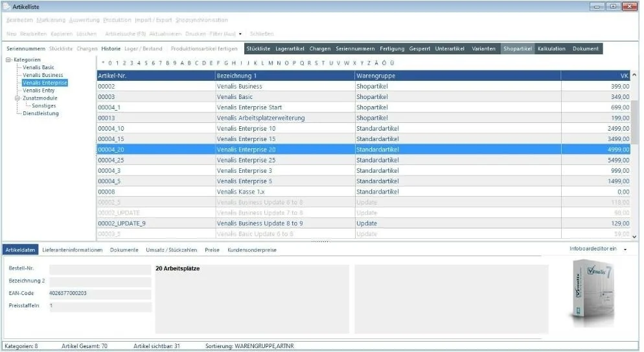
Task: Start Artikelsuche (F3) from the toolbar
Action: pyautogui.click(x=125, y=34)
